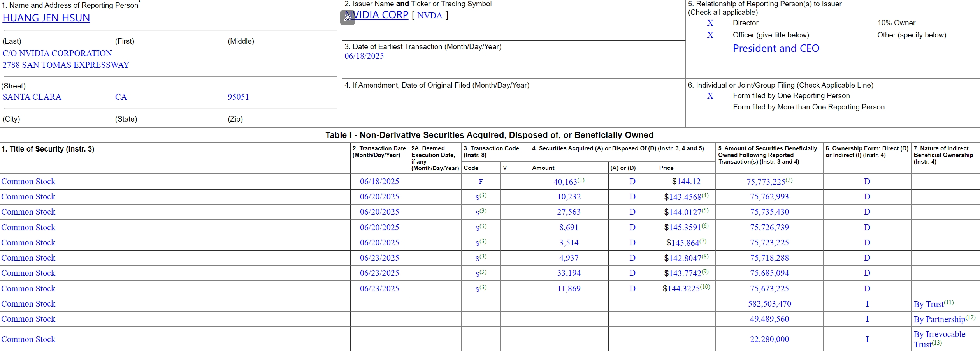This screenshot has height=351, width=980.
Task: Click the beneficially owned total 75,723,225
Action: click(x=769, y=243)
